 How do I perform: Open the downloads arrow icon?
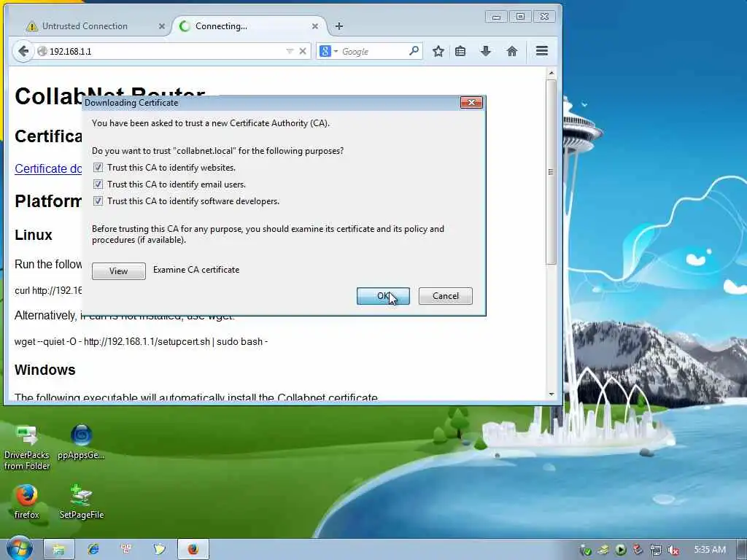[x=485, y=51]
